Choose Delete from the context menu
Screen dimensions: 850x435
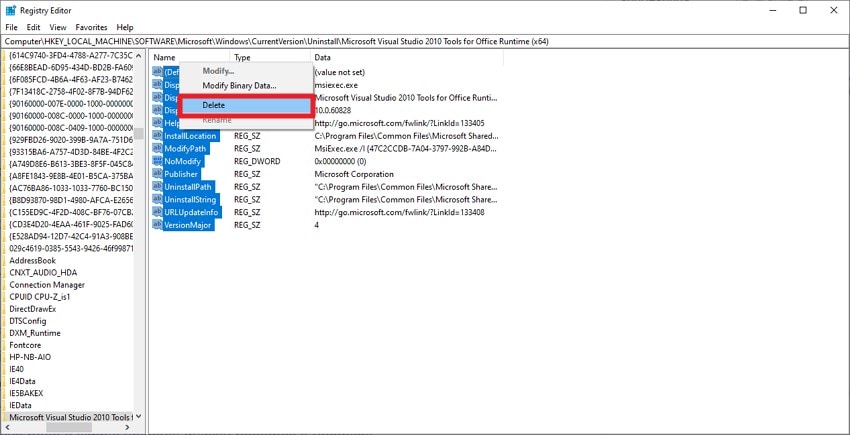[247, 105]
